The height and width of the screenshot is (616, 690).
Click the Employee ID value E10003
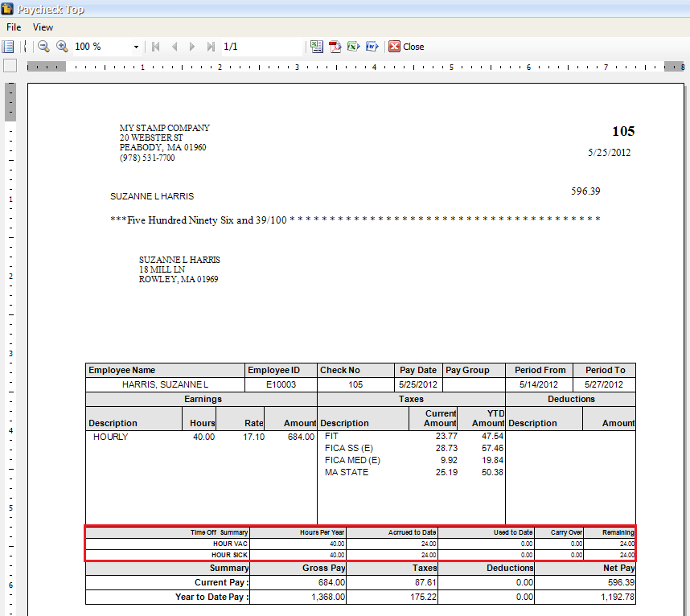click(281, 384)
